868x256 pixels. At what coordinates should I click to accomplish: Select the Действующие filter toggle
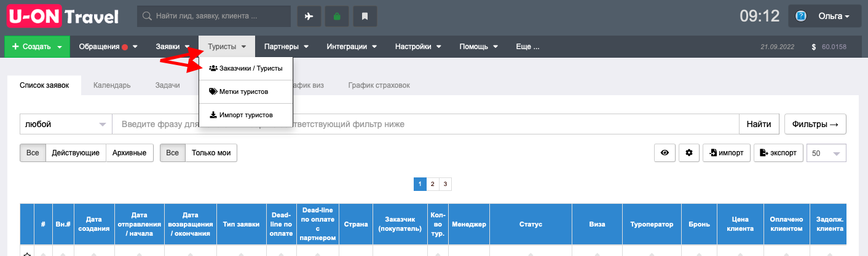pos(76,153)
